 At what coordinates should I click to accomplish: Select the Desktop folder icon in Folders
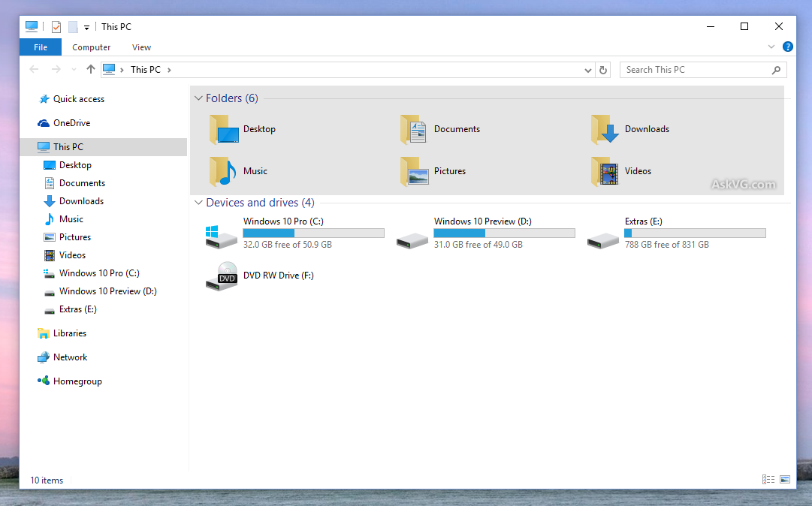(224, 129)
